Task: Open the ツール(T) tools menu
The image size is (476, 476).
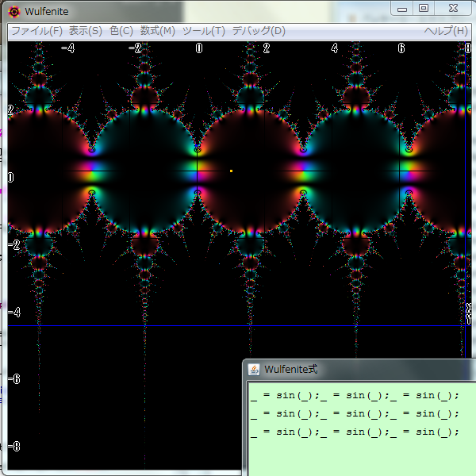Action: [x=203, y=31]
